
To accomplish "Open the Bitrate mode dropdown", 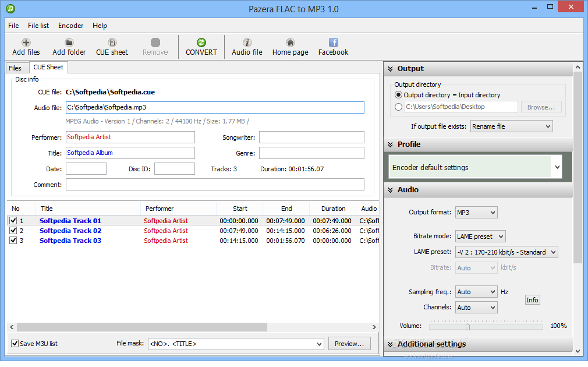I will click(x=480, y=237).
